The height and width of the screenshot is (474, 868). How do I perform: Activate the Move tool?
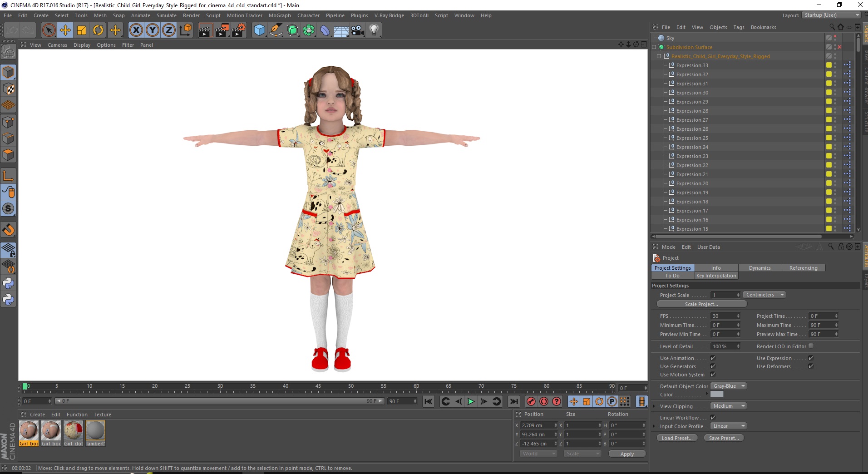pos(65,30)
